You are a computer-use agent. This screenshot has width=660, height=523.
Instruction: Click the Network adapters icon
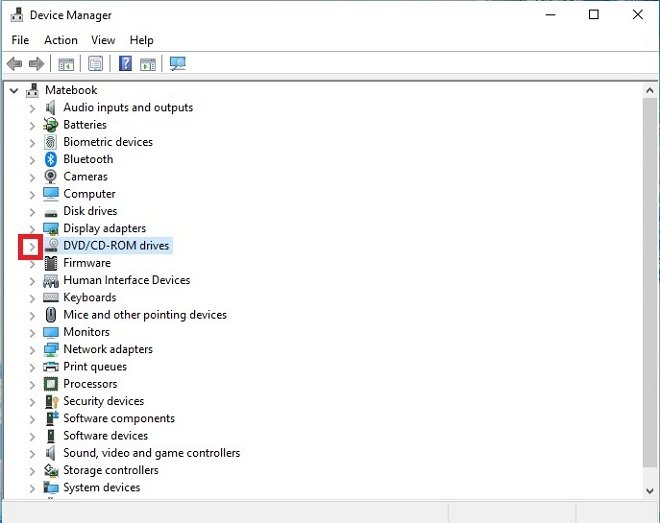click(51, 349)
